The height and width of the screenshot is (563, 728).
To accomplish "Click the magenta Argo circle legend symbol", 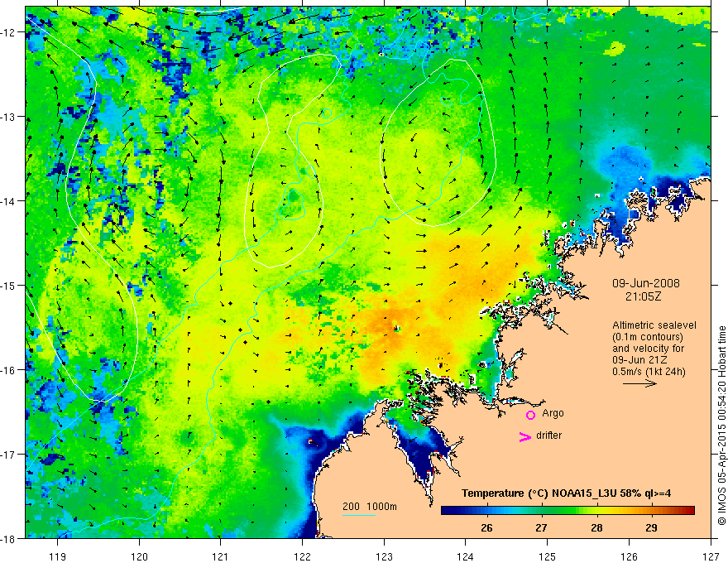I will pos(530,415).
